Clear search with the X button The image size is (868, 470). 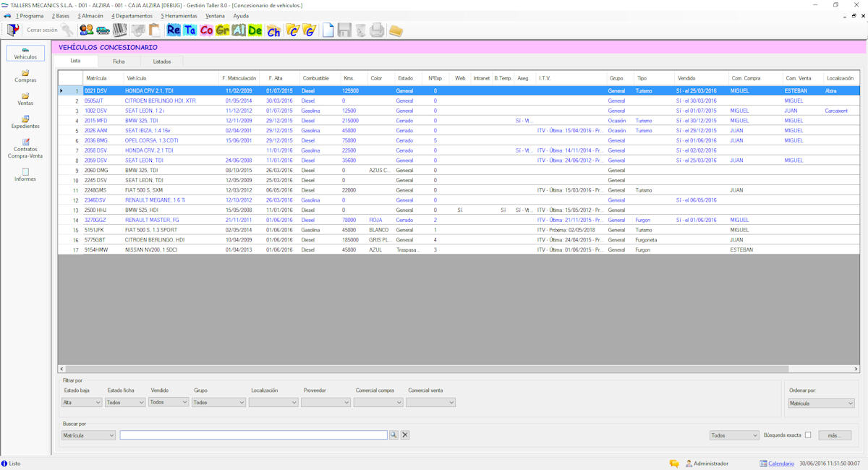405,435
